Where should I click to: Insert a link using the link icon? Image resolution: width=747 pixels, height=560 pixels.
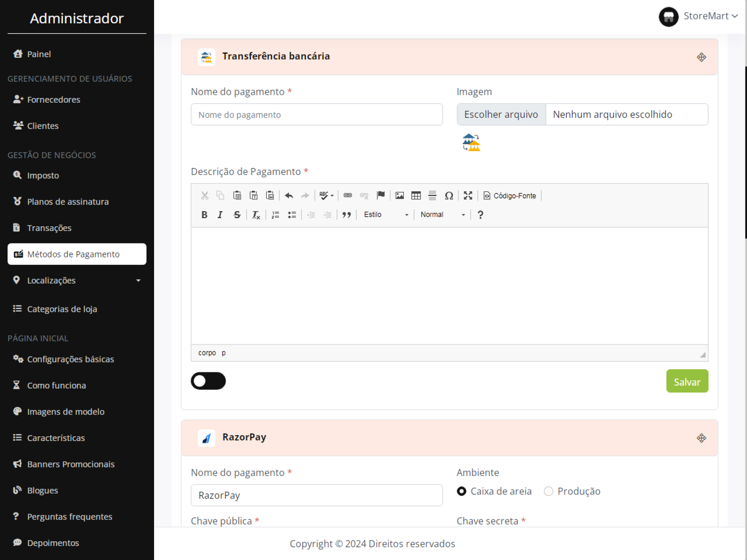348,196
